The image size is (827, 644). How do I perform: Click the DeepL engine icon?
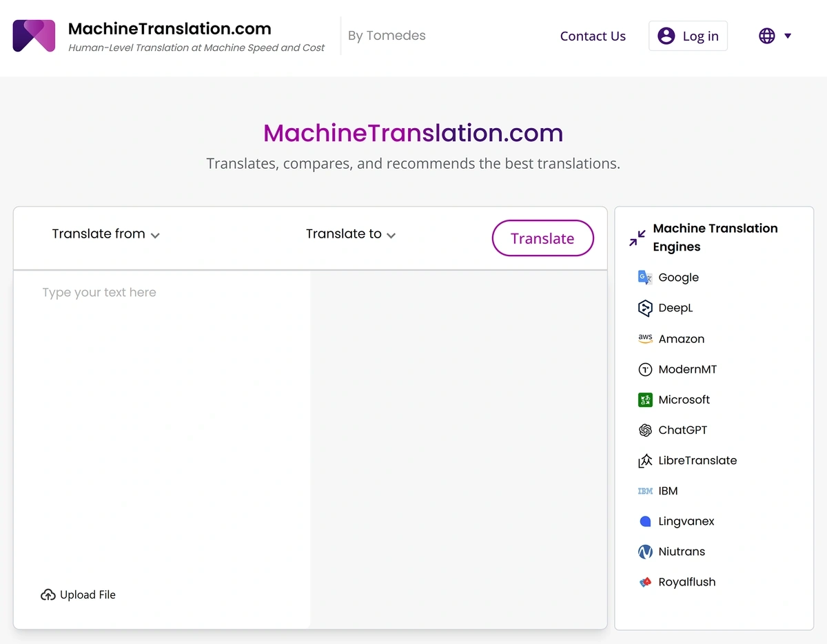pos(645,308)
